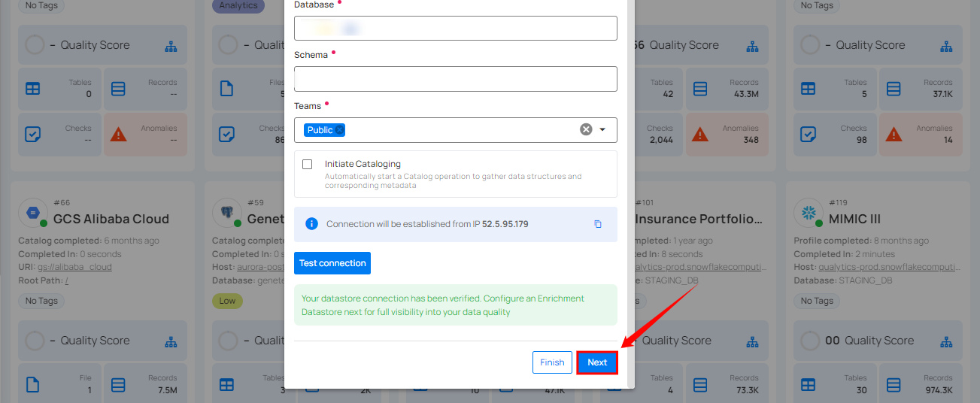The height and width of the screenshot is (403, 980).
Task: Click into the Schema input field
Action: 455,79
